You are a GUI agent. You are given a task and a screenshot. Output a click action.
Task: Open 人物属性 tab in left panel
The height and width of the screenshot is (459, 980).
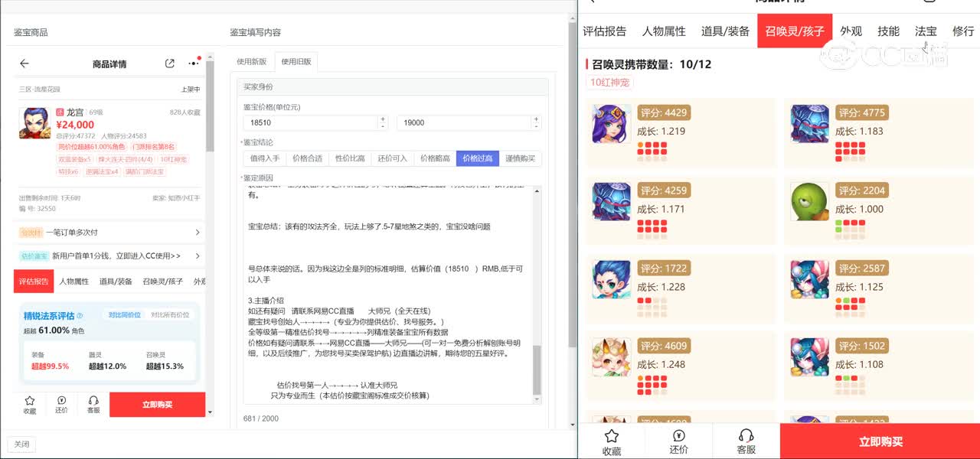(74, 282)
